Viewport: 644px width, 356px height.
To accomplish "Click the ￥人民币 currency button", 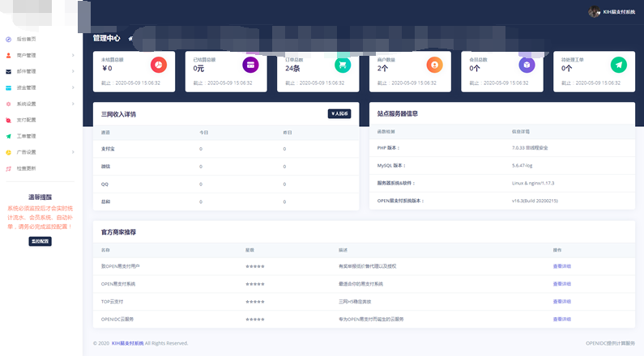I will 339,114.
